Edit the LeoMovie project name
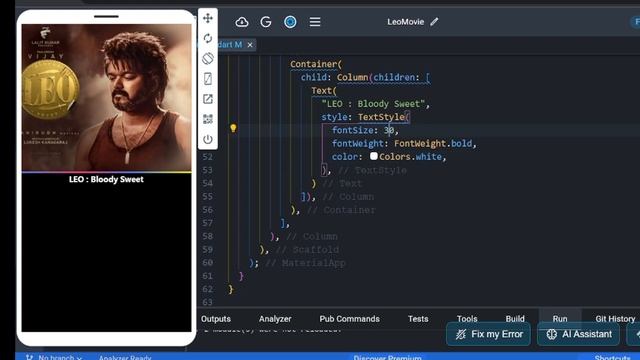Viewport: 640px width, 360px height. (x=434, y=22)
